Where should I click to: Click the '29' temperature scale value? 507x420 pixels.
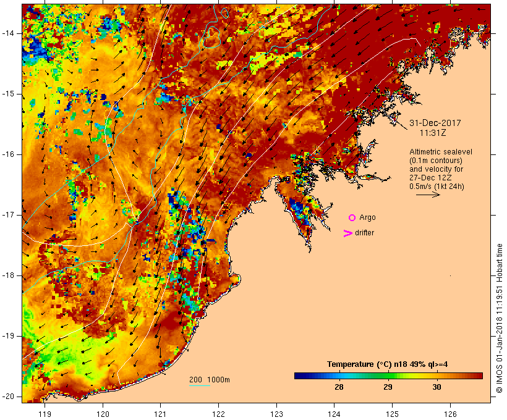pyautogui.click(x=388, y=387)
